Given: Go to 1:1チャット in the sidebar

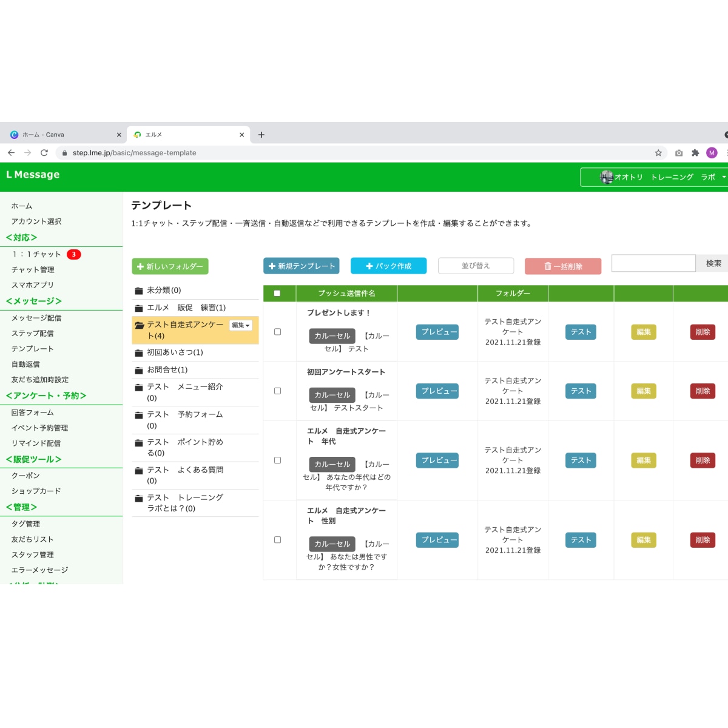Looking at the screenshot, I should click(x=36, y=255).
